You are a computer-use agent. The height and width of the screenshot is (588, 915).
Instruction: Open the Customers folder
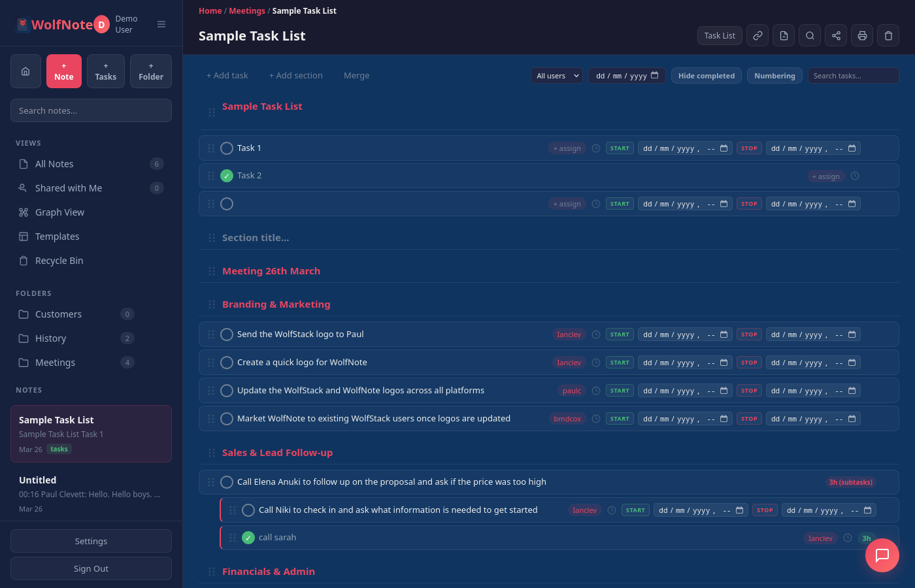pos(91,314)
